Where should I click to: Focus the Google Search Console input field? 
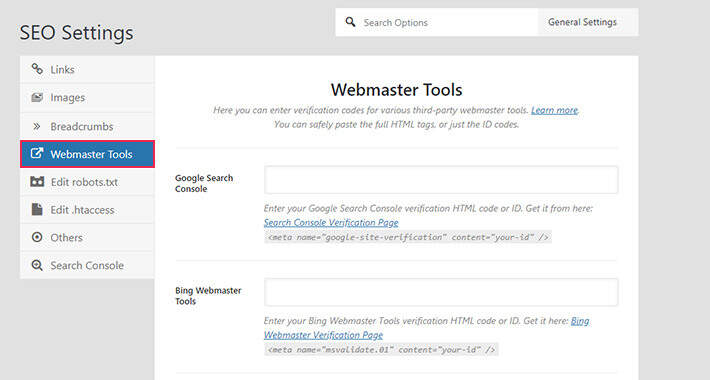[x=441, y=180]
